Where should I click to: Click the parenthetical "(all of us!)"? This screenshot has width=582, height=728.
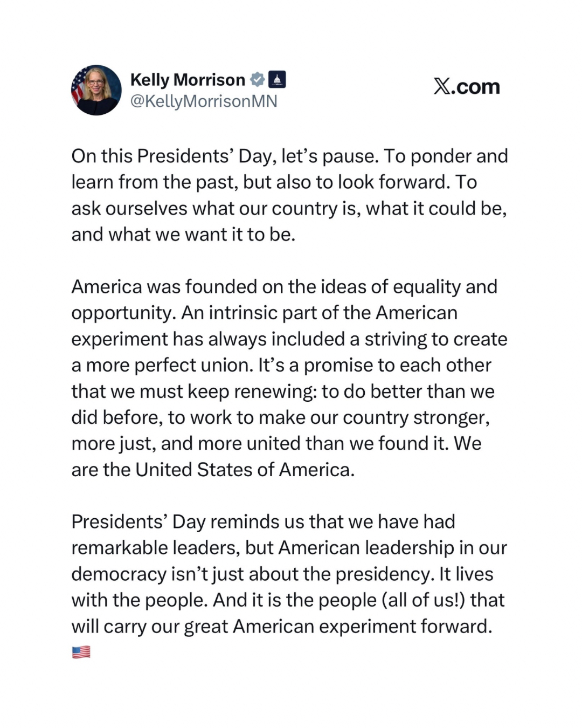click(x=422, y=600)
